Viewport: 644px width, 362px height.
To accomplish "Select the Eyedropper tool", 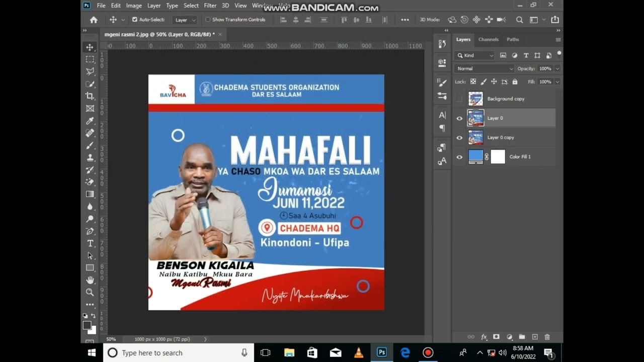I will point(90,121).
